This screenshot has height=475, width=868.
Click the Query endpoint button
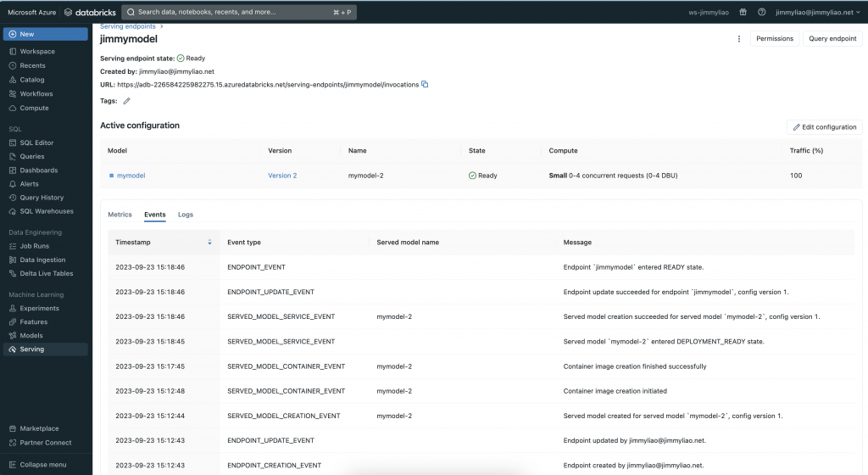point(832,39)
